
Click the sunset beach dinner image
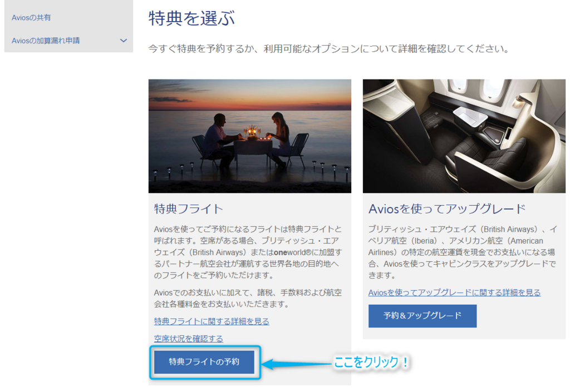click(x=250, y=136)
